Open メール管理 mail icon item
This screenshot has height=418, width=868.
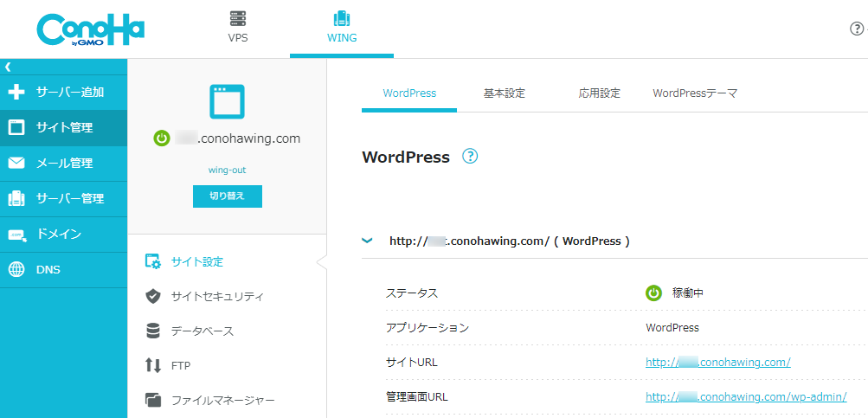click(x=63, y=163)
